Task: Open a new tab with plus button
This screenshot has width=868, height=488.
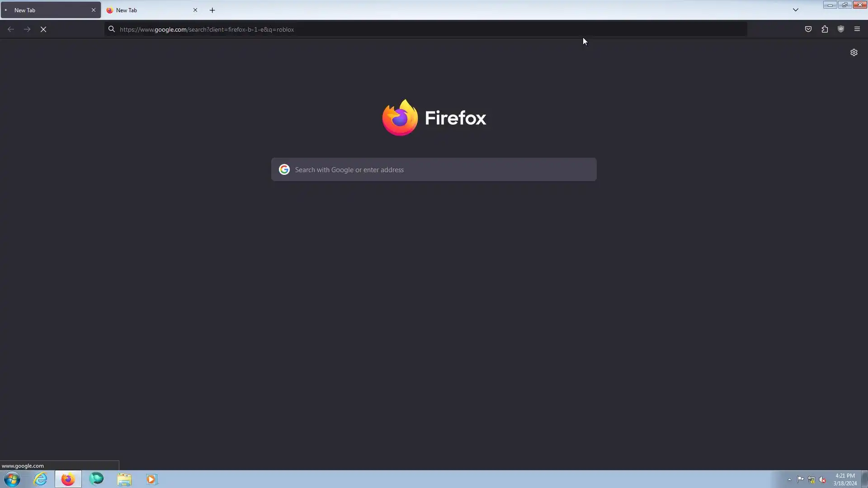Action: 212,10
